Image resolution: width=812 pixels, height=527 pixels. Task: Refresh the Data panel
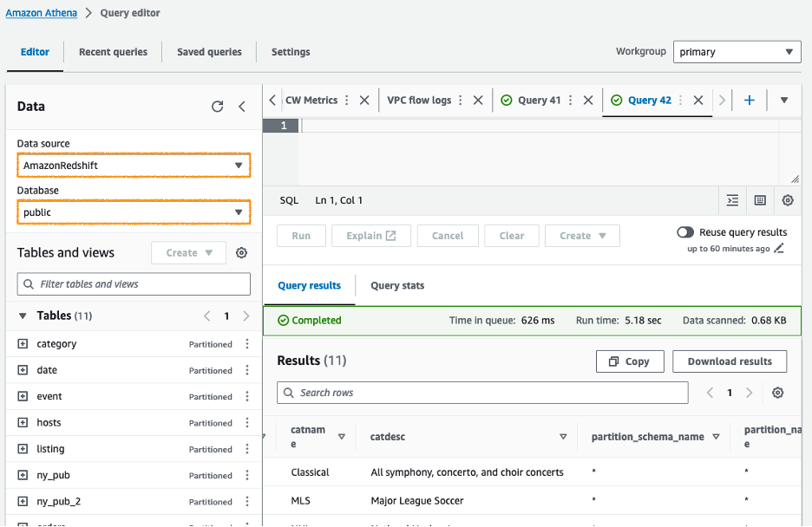(218, 107)
